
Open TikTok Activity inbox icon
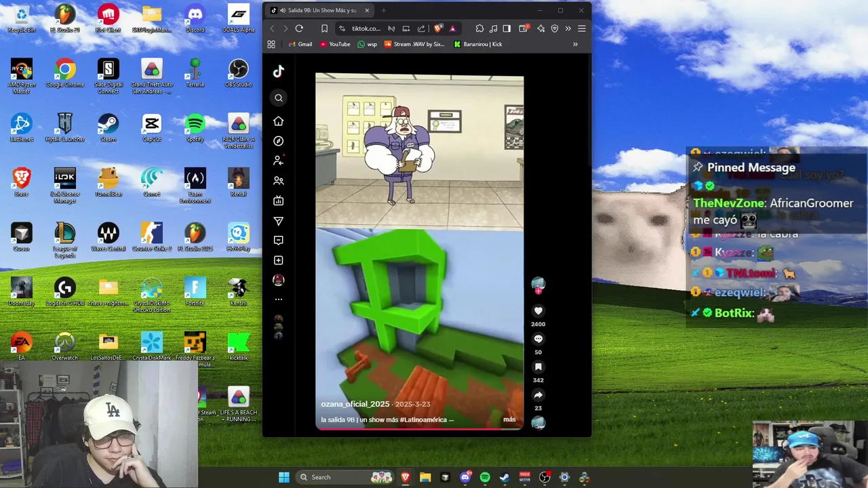click(278, 241)
